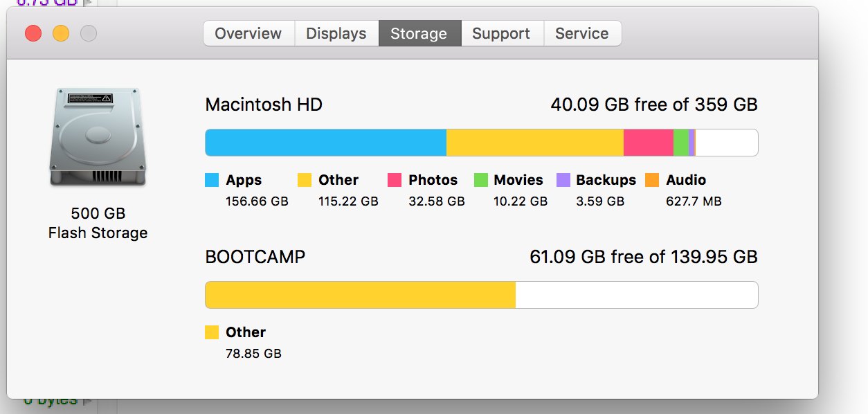Minimize the window with the yellow button

coord(61,33)
